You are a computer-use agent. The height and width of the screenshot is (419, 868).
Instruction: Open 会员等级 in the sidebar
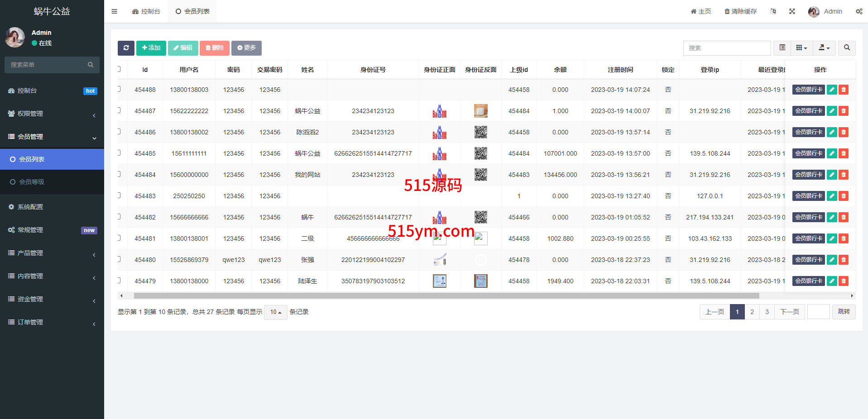click(x=32, y=182)
